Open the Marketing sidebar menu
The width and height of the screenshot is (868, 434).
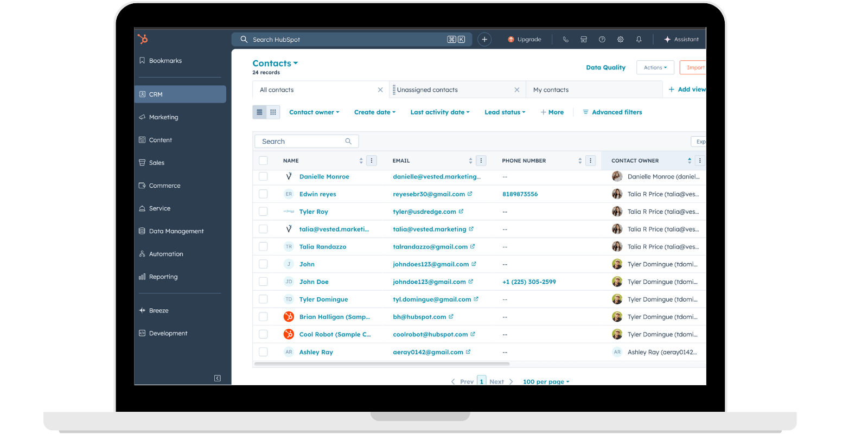tap(180, 117)
